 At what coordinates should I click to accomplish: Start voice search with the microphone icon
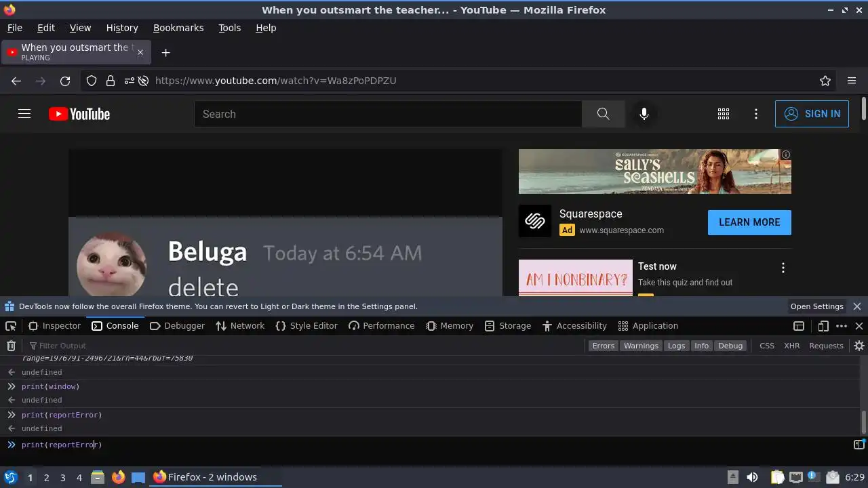[644, 114]
